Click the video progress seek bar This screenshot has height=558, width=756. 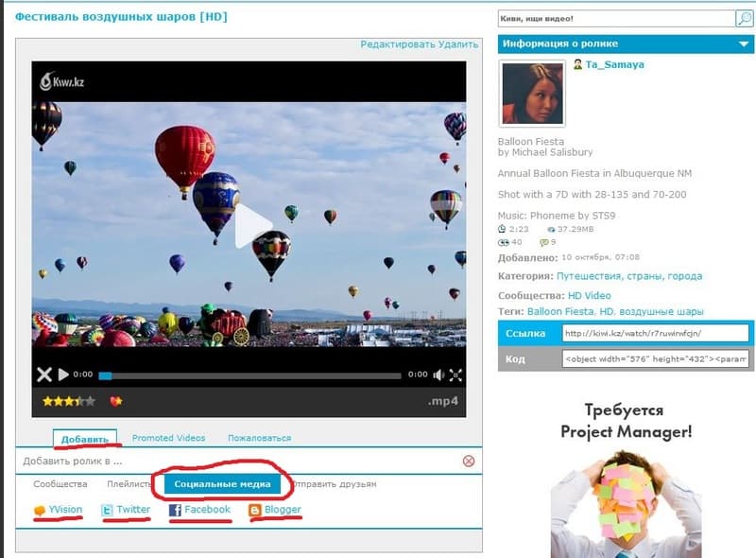click(249, 375)
